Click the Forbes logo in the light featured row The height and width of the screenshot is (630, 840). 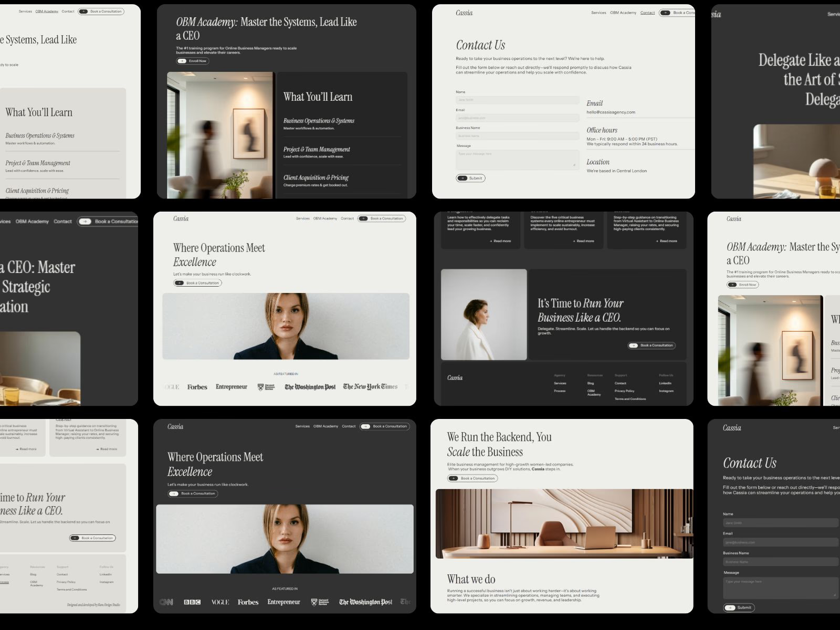point(197,387)
